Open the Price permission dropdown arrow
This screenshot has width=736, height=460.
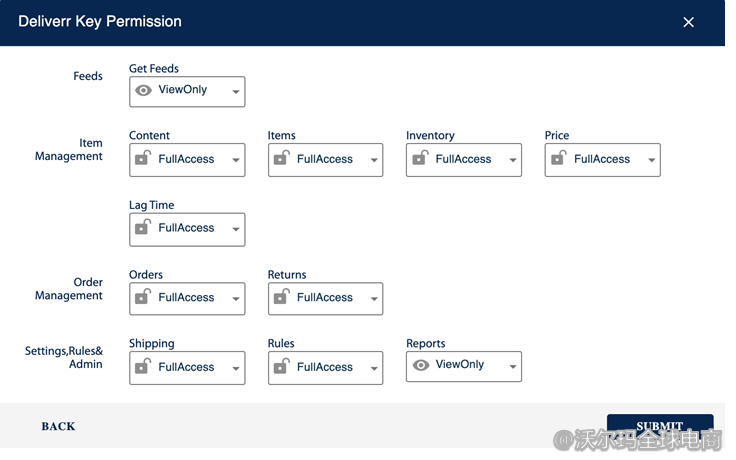click(x=651, y=160)
